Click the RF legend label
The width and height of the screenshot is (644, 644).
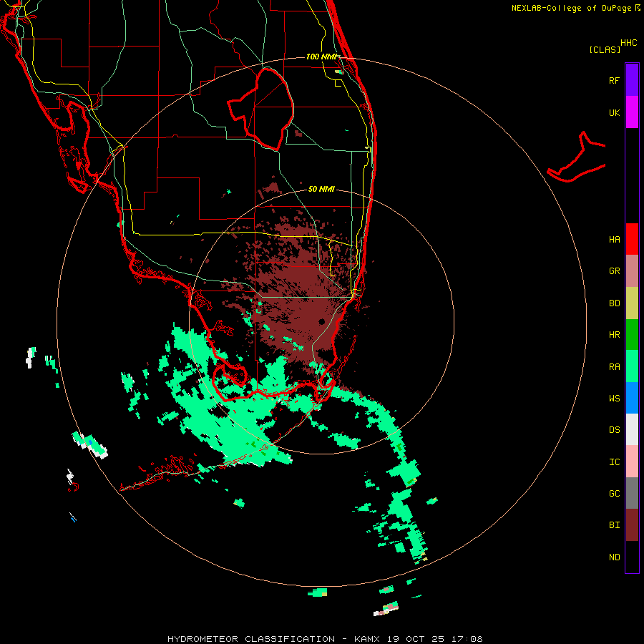pos(614,80)
